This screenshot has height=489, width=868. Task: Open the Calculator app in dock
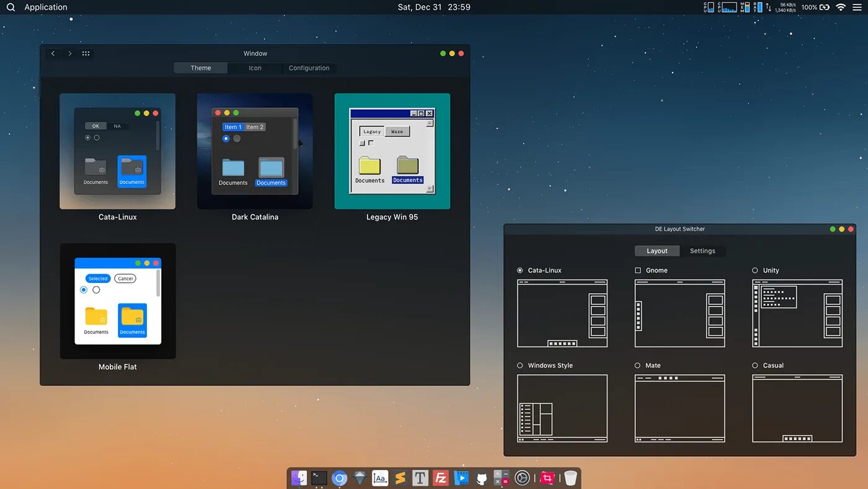click(x=501, y=478)
